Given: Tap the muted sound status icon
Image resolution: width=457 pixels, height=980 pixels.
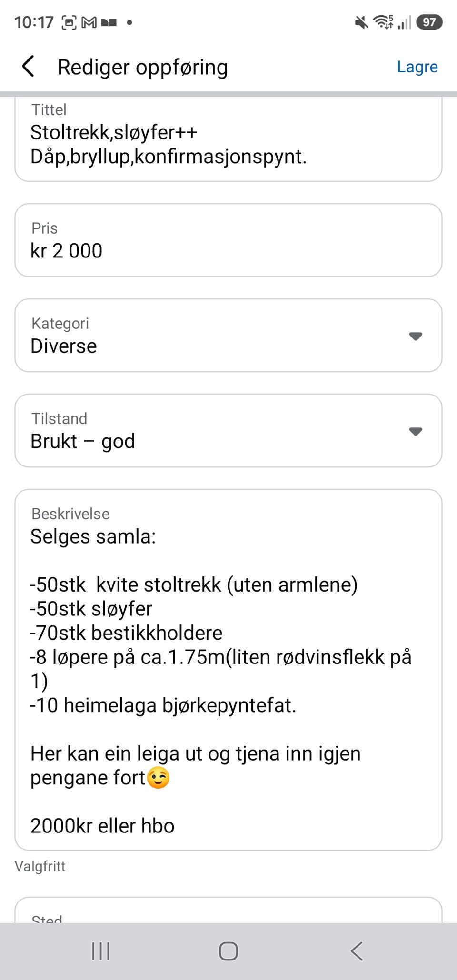Looking at the screenshot, I should (361, 22).
